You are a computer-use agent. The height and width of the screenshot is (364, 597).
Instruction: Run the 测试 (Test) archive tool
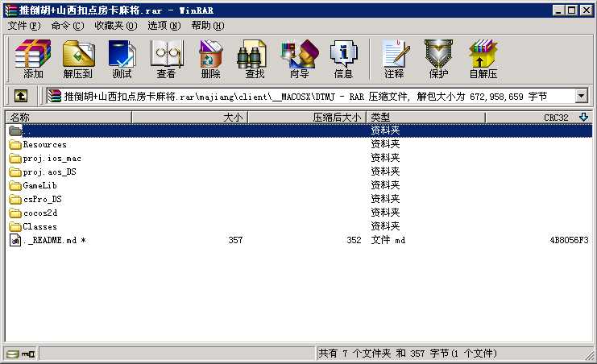coord(122,59)
